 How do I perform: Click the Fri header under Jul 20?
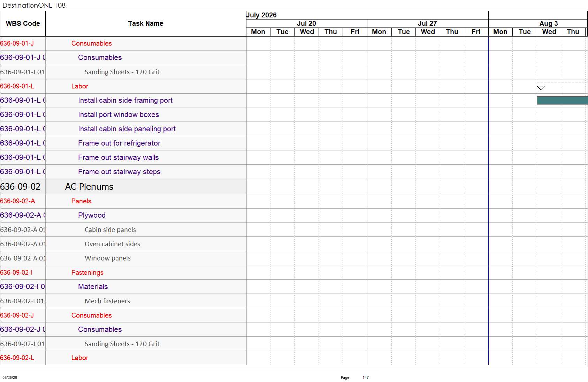tap(355, 32)
